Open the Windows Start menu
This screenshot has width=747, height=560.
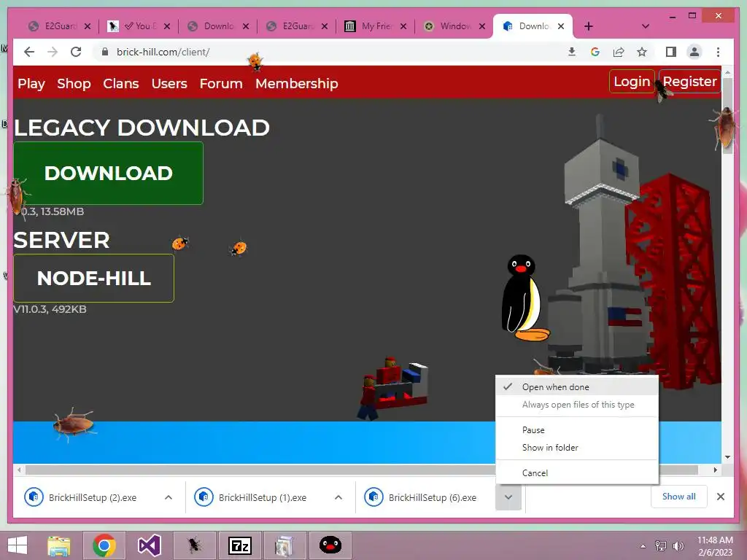point(18,545)
